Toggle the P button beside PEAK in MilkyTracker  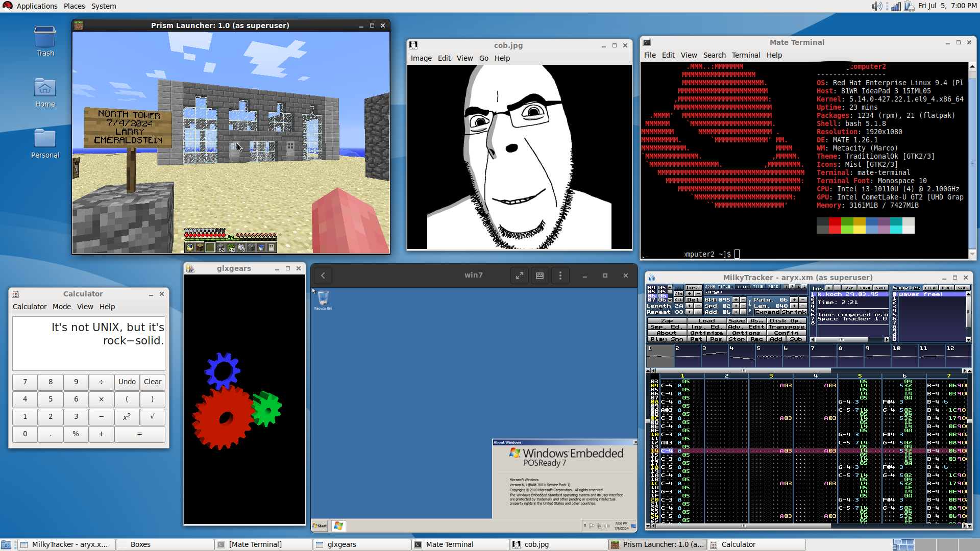793,287
